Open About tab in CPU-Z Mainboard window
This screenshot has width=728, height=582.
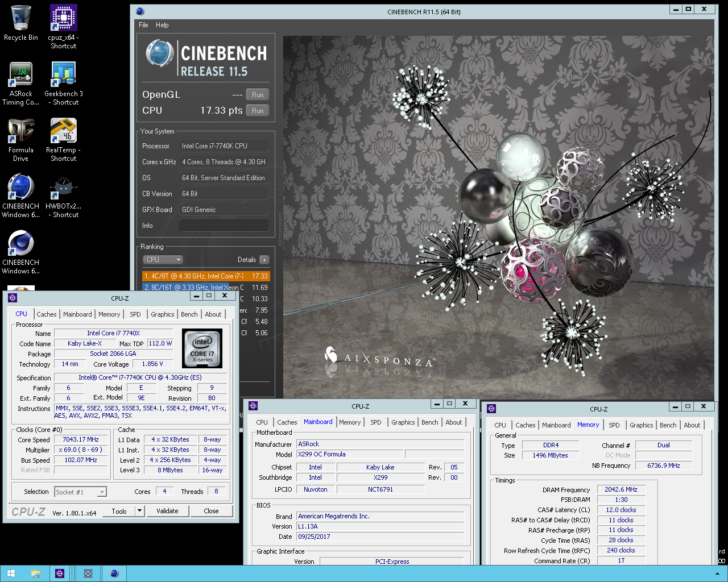454,422
